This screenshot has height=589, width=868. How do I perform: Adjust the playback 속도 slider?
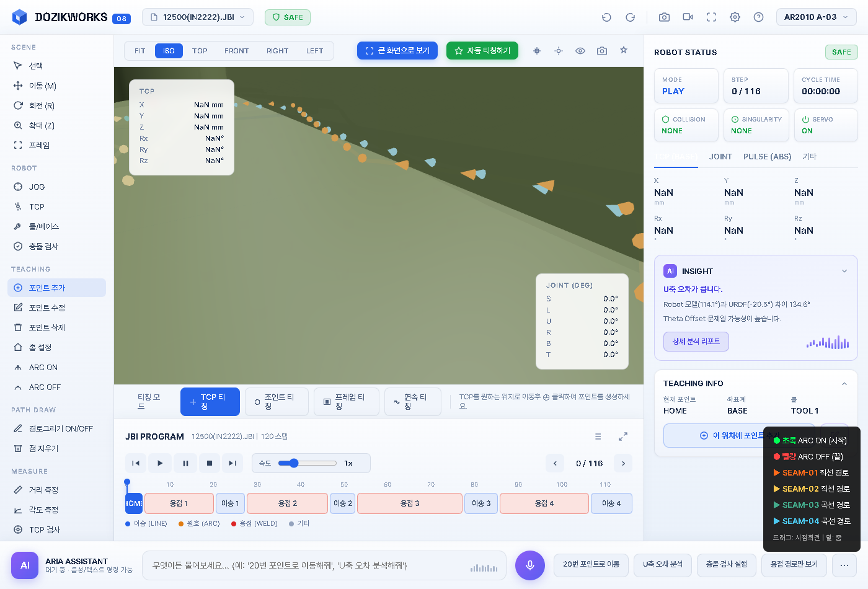(x=308, y=463)
